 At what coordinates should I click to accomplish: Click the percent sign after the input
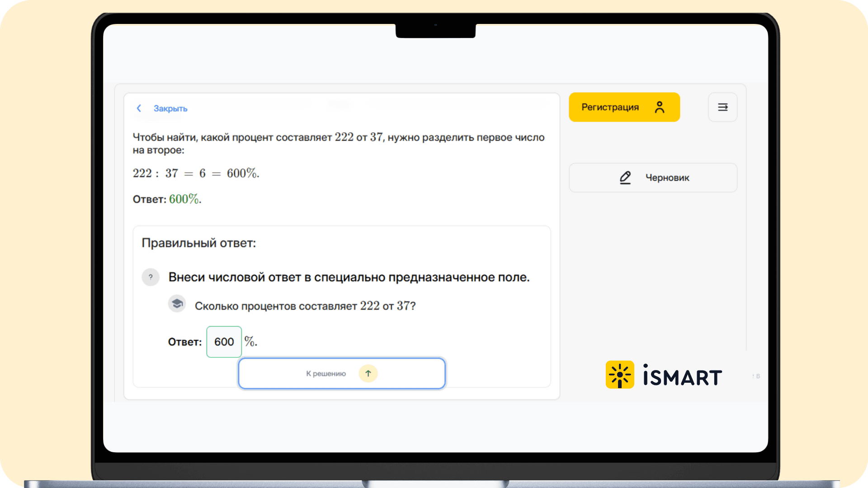(x=250, y=341)
